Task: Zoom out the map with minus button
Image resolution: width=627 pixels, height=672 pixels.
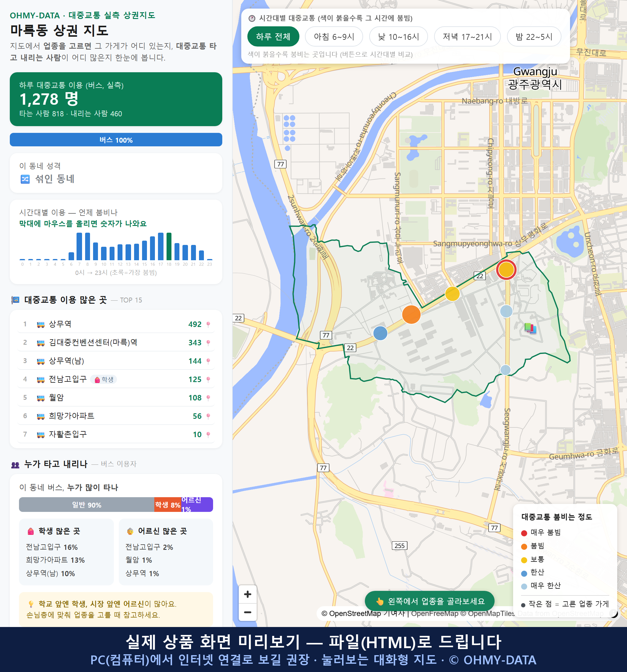Action: (247, 612)
